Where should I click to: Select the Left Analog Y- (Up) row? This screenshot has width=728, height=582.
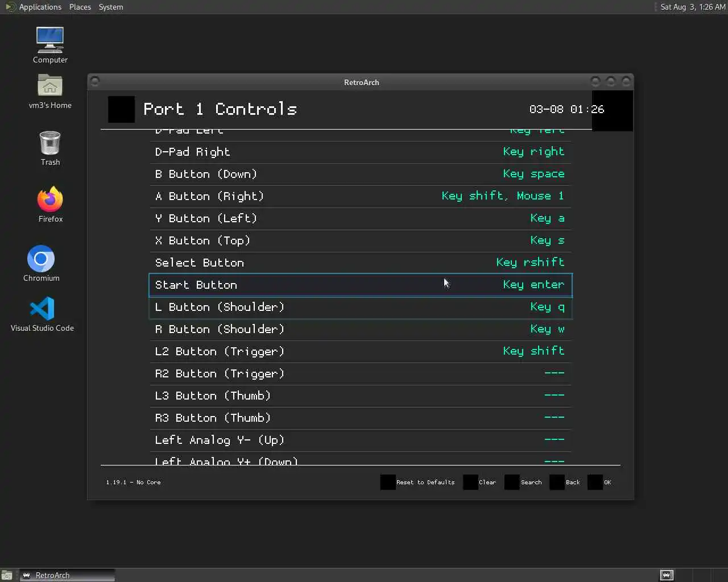click(x=361, y=440)
